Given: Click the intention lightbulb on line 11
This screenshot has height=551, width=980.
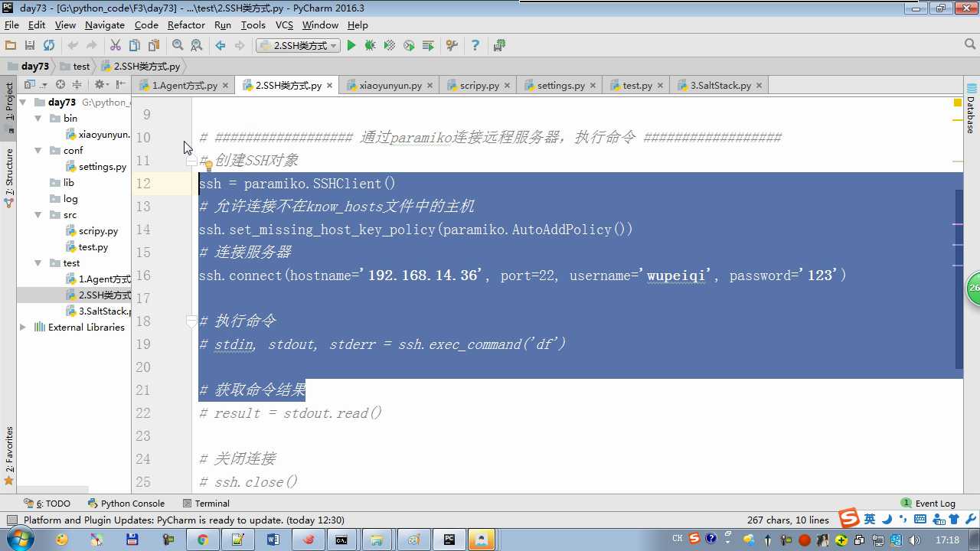Looking at the screenshot, I should tap(207, 165).
